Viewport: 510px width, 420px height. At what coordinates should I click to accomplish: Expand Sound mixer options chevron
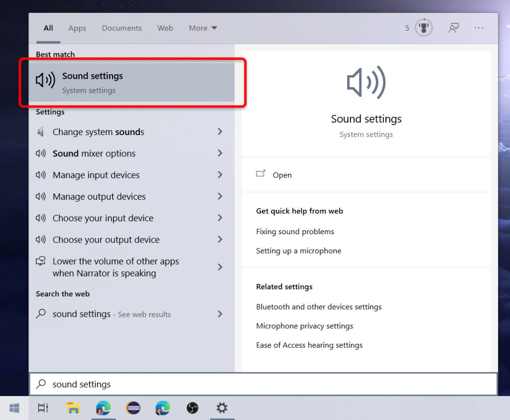coord(220,153)
